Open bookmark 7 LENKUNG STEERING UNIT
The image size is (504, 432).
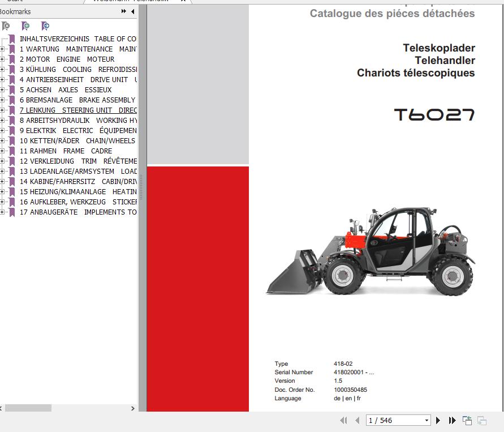[x=78, y=110]
